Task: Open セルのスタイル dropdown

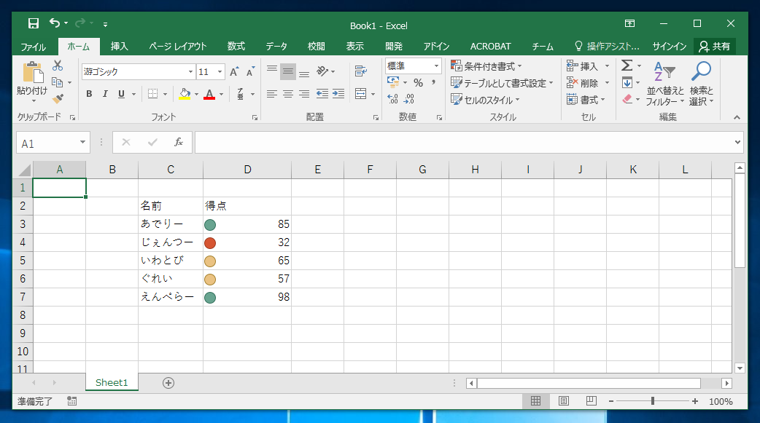Action: [x=485, y=100]
